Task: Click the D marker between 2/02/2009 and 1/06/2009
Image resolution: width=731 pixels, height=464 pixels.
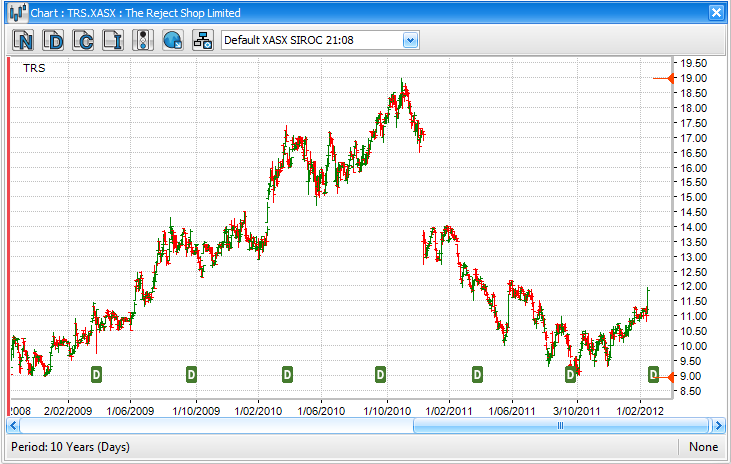Action: 96,374
